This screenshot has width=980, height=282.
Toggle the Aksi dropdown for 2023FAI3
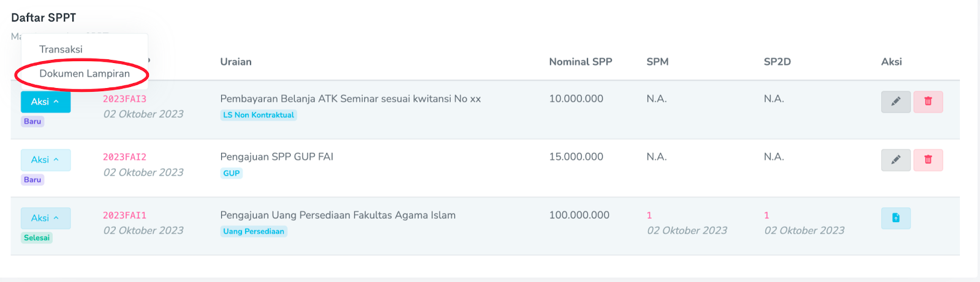pos(45,102)
